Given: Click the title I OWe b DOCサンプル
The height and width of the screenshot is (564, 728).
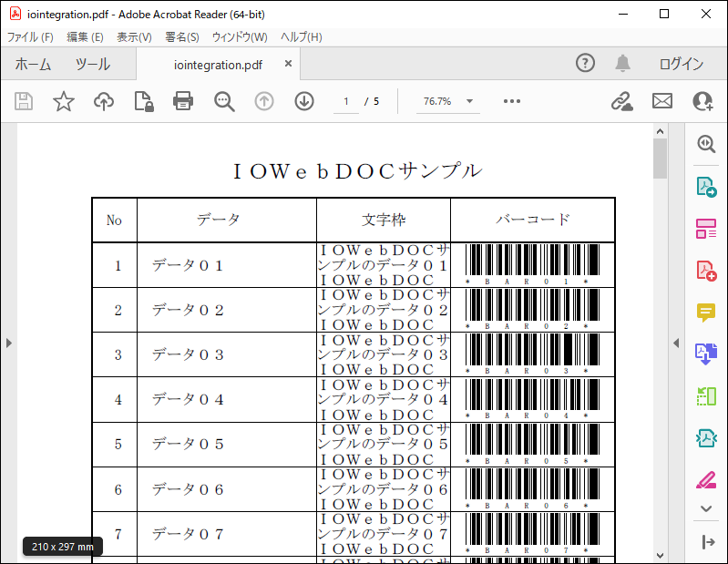Looking at the screenshot, I should (x=357, y=170).
